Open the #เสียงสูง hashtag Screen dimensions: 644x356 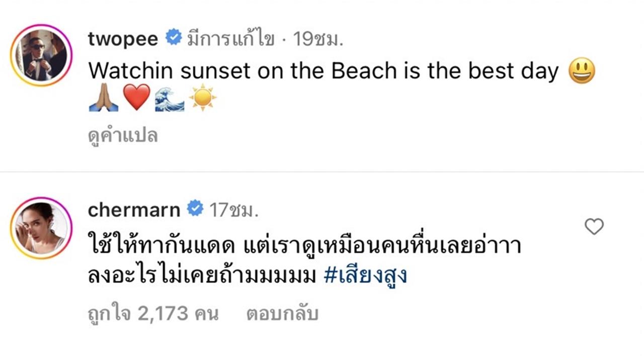tap(365, 276)
